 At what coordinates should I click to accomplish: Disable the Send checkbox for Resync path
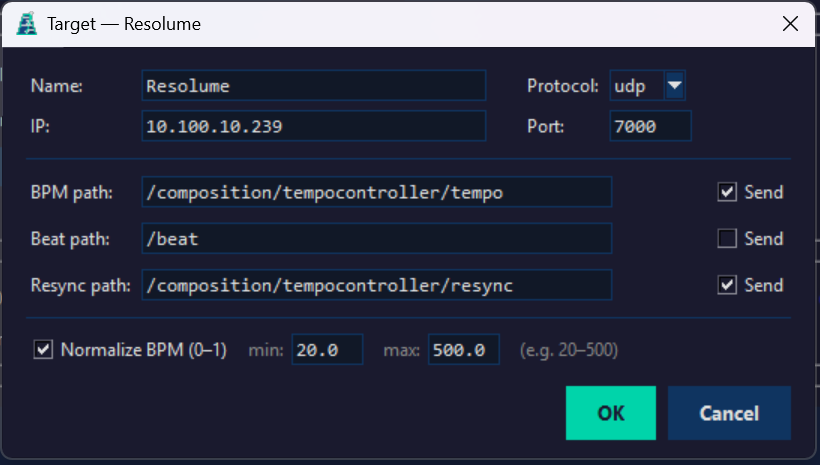[x=727, y=285]
